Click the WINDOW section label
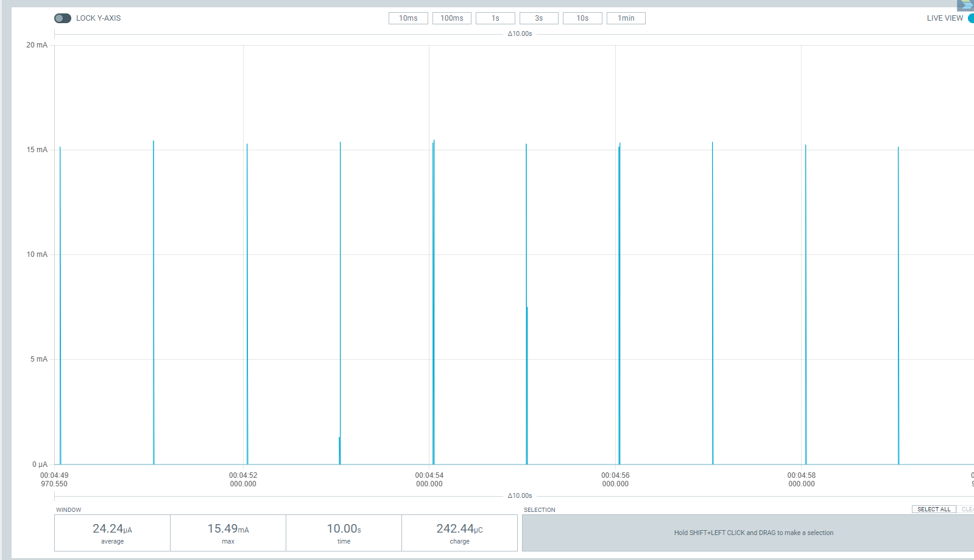Screen dimensions: 974x560 [69, 510]
